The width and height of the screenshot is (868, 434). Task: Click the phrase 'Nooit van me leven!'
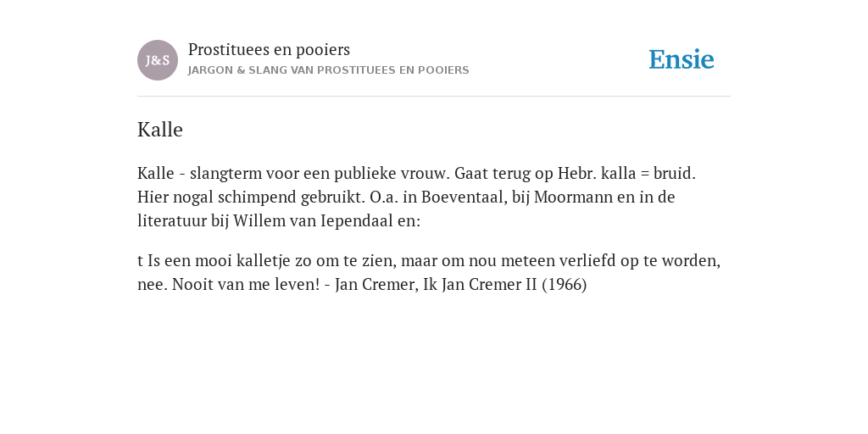tap(246, 285)
